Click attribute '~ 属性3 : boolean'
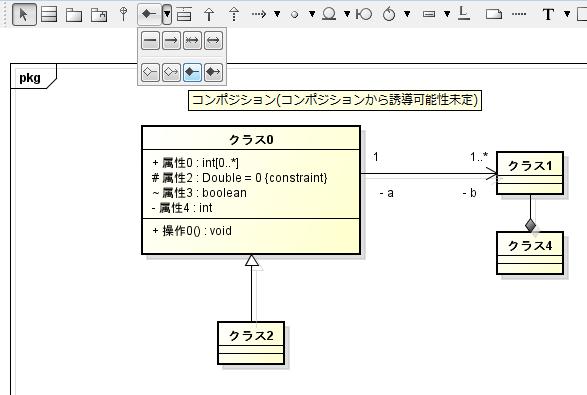Image resolution: width=587 pixels, height=395 pixels. (200, 193)
